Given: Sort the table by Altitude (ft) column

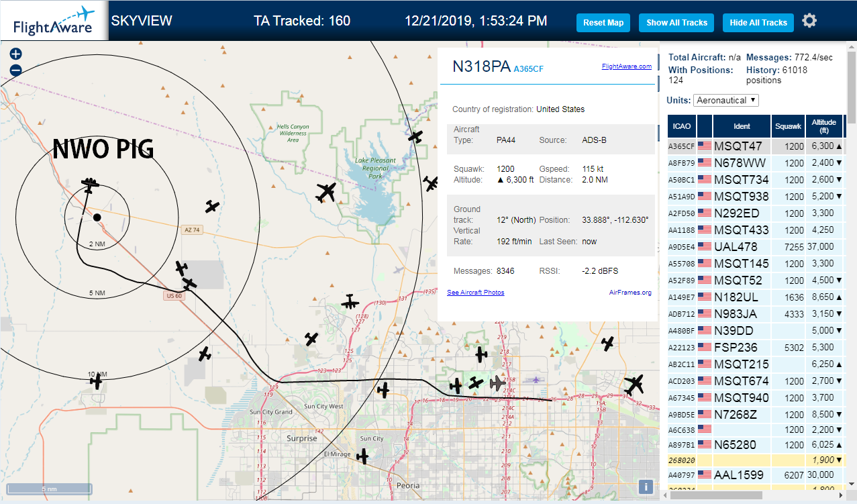Looking at the screenshot, I should coord(823,125).
